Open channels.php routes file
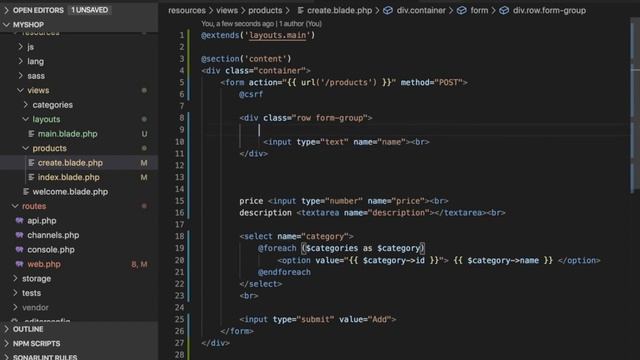Screen dimensions: 640x360 pos(53,236)
